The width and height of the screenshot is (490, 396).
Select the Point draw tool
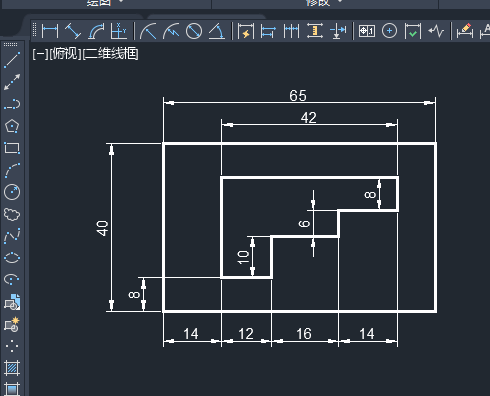[12, 346]
